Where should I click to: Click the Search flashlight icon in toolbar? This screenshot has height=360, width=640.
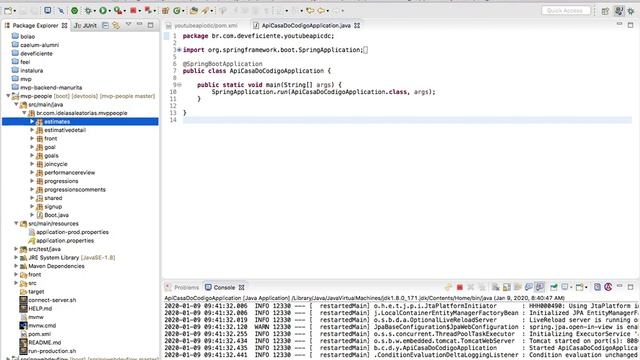tap(204, 11)
